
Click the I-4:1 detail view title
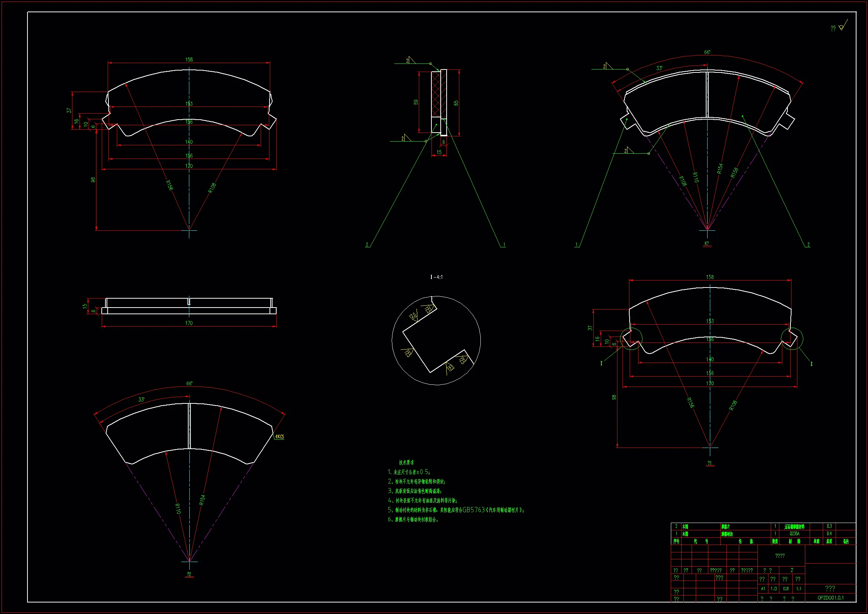436,277
